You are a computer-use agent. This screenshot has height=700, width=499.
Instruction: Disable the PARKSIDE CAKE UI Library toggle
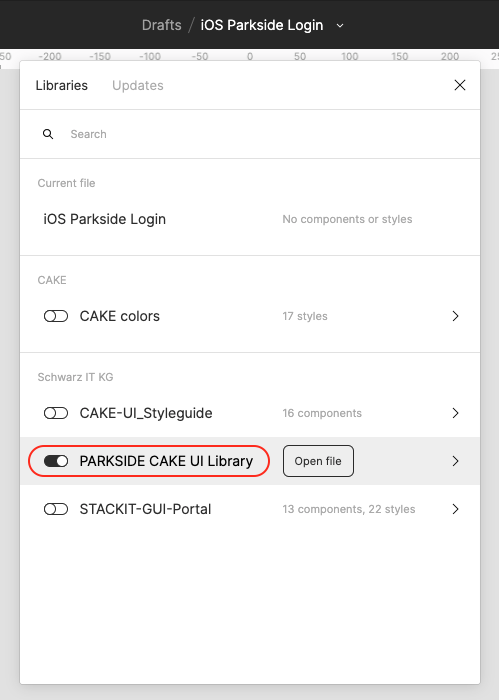click(x=56, y=461)
